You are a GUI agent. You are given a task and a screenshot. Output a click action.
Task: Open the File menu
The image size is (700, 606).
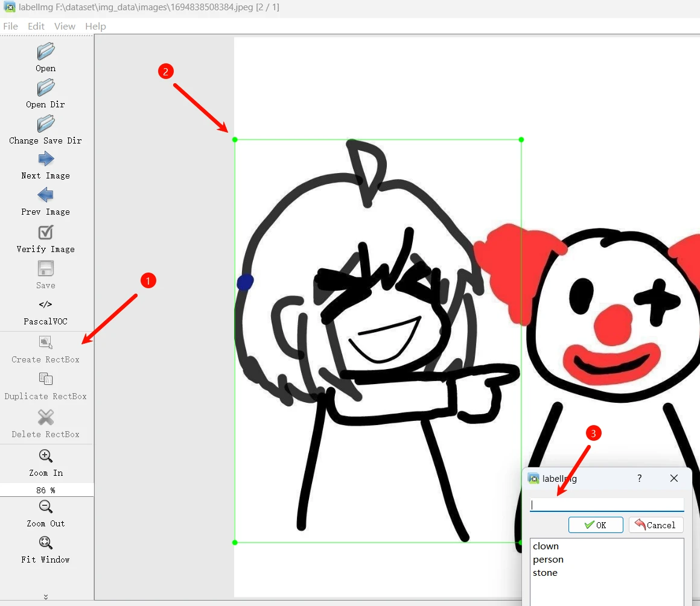point(10,26)
